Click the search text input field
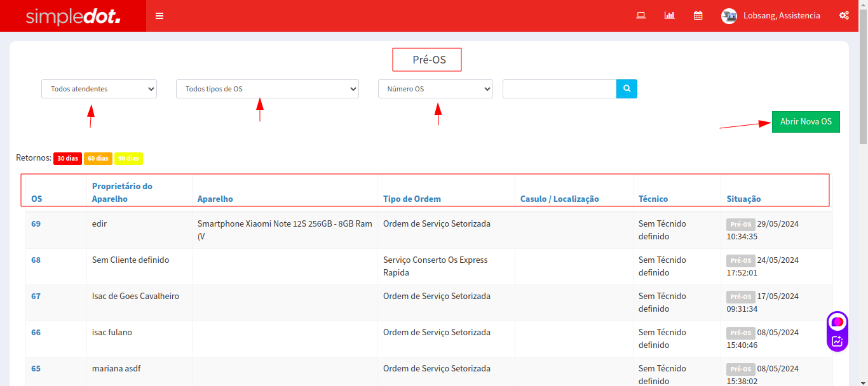868x386 pixels. coord(559,89)
